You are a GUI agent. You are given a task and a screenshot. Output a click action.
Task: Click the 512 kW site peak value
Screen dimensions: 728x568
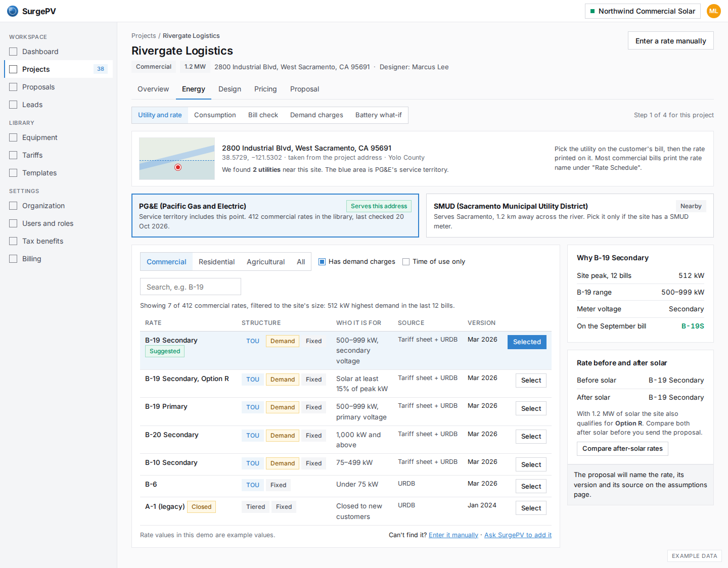691,275
